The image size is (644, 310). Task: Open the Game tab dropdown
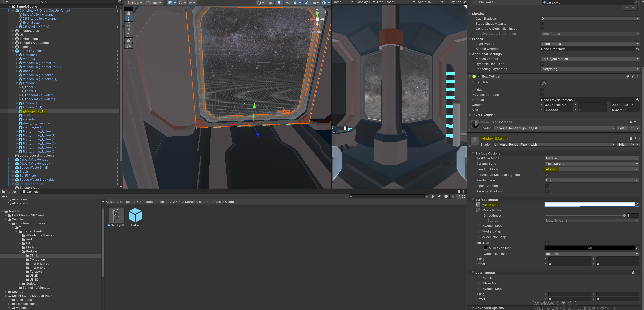pyautogui.click(x=343, y=2)
